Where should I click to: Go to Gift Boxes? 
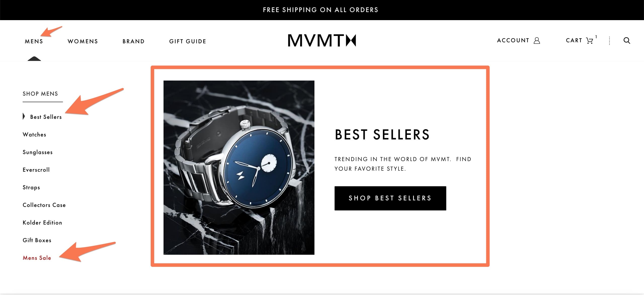pos(37,240)
